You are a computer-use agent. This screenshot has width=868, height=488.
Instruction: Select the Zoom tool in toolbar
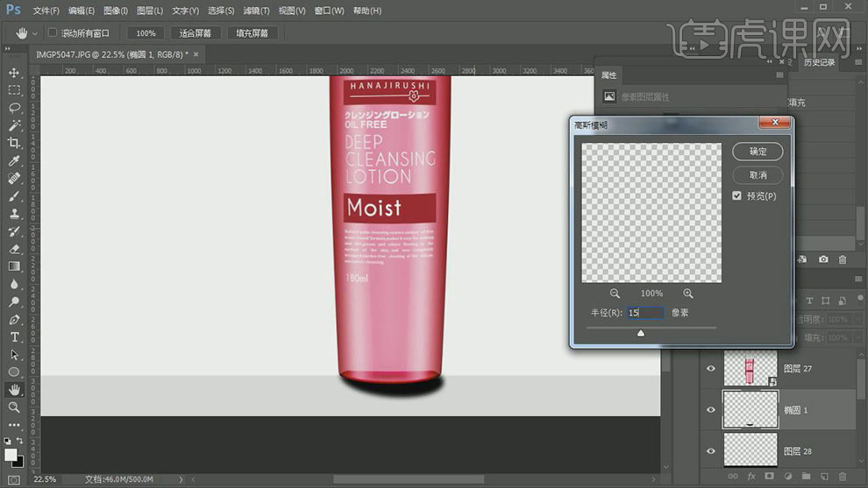pyautogui.click(x=14, y=407)
